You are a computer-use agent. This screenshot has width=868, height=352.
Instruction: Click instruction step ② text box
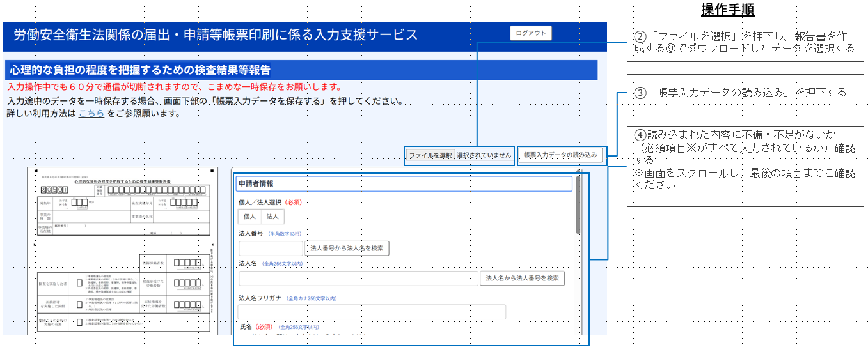tap(745, 43)
